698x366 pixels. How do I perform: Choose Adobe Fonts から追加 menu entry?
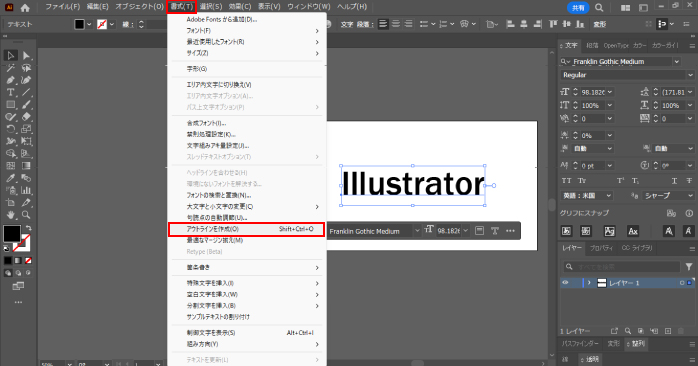(x=247, y=20)
